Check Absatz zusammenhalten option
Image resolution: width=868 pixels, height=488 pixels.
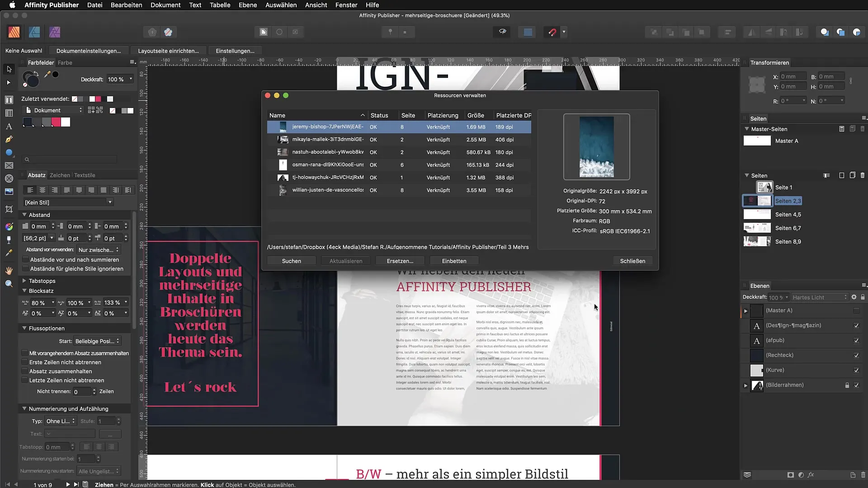[x=25, y=371]
